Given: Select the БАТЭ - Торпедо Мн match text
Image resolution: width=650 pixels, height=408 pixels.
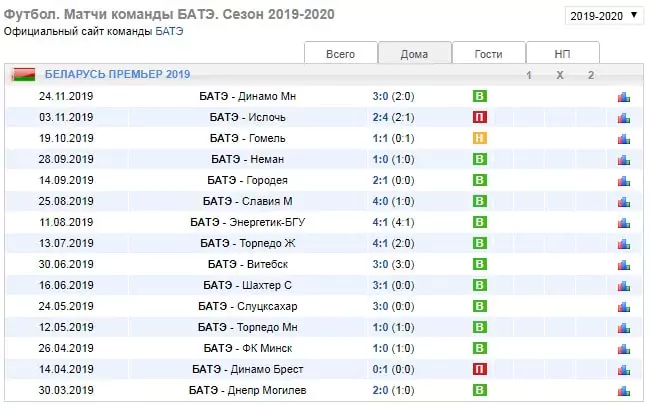Looking at the screenshot, I should coord(247,327).
